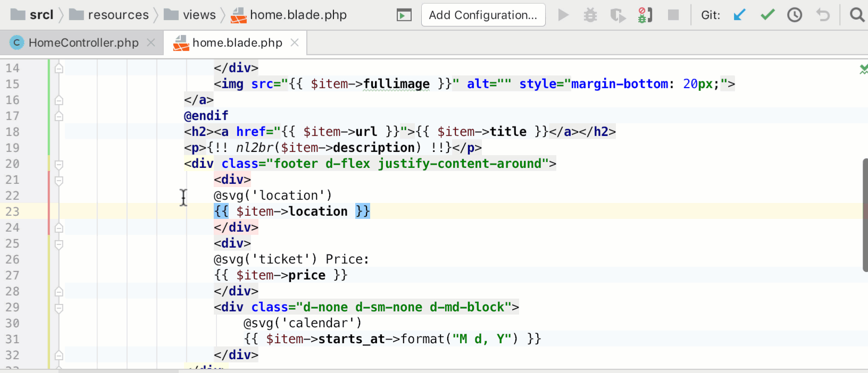
Task: Collapse the div fold at line 29
Action: coord(59,308)
